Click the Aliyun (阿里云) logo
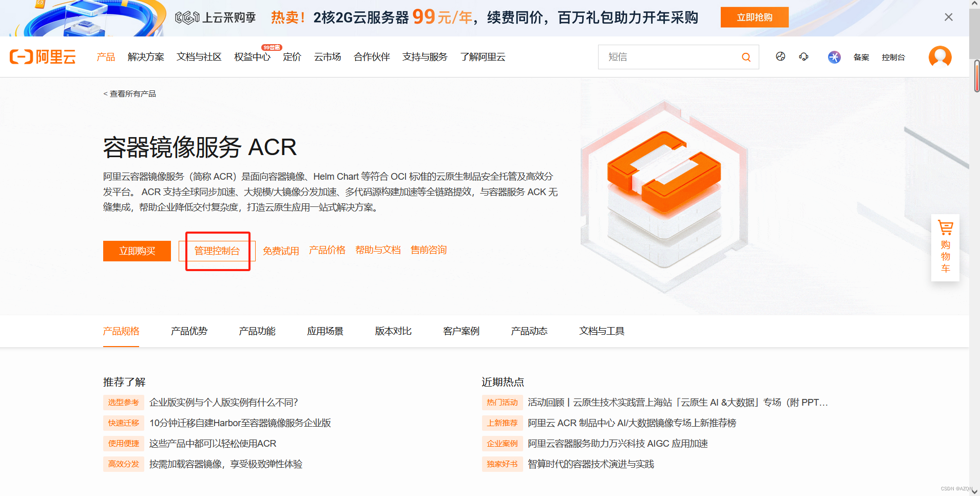The height and width of the screenshot is (496, 980). (43, 56)
